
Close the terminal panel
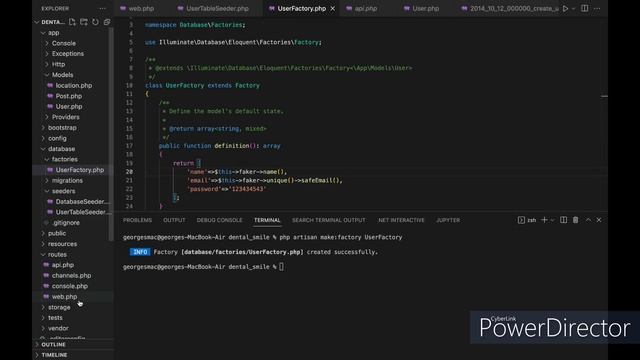point(599,220)
